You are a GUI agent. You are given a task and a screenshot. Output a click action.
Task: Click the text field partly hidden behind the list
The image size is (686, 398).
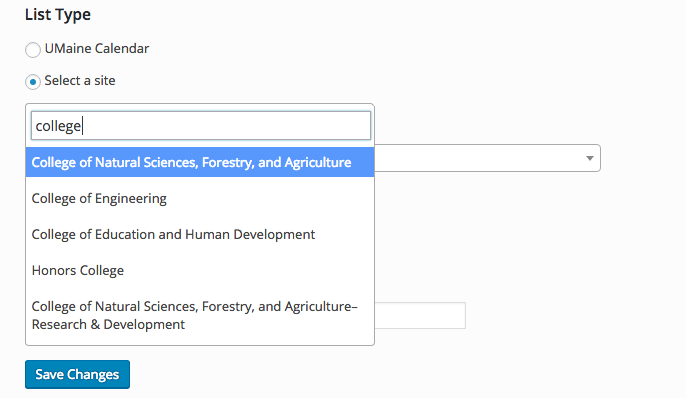pyautogui.click(x=420, y=315)
